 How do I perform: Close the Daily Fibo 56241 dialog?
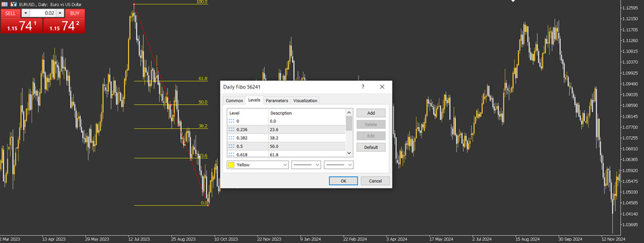pyautogui.click(x=382, y=87)
